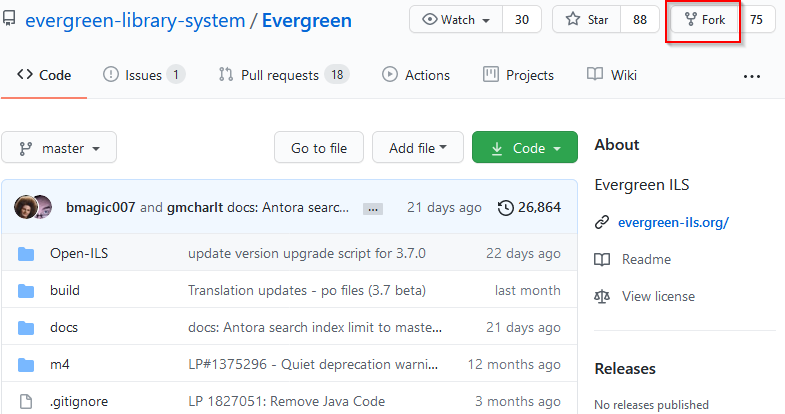Open the View license link
Screen dimensions: 785x414
pos(658,296)
